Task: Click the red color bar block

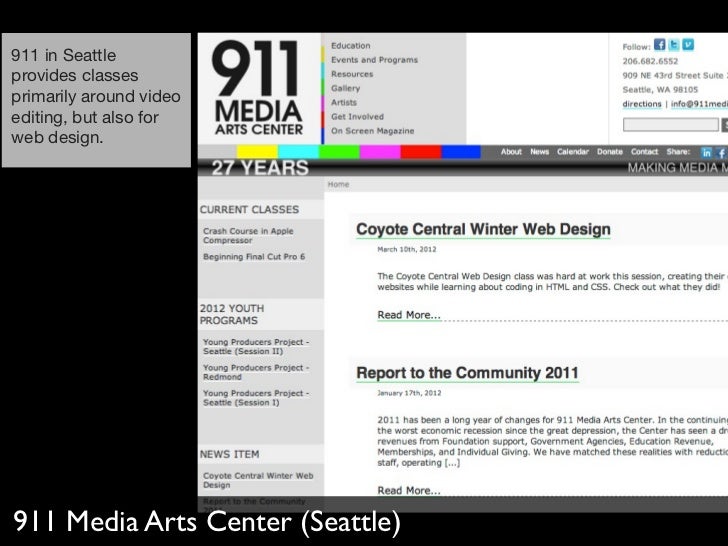Action: (421, 152)
